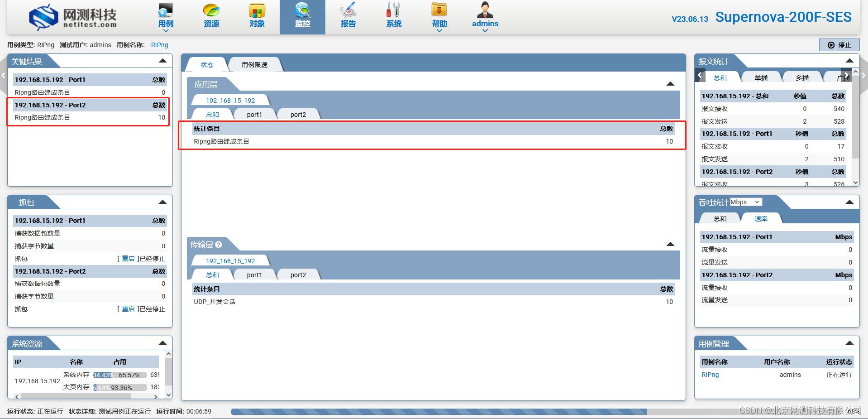
Task: Select 192_168_15_192 tab in 应用层
Action: (x=230, y=101)
